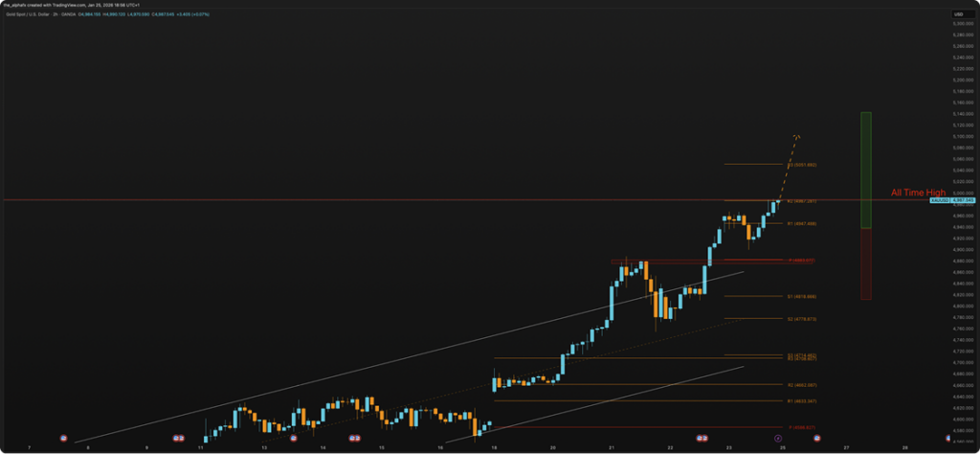Viewport: 980px width, 454px height.
Task: Click the leftmost economic event icon on time axis
Action: (x=63, y=437)
